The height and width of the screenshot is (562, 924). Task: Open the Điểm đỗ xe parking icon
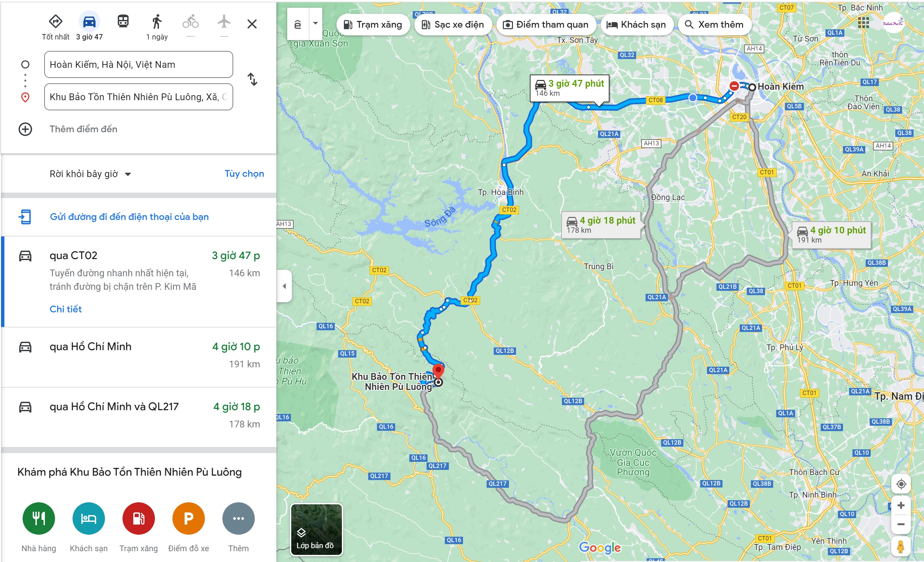(x=189, y=518)
